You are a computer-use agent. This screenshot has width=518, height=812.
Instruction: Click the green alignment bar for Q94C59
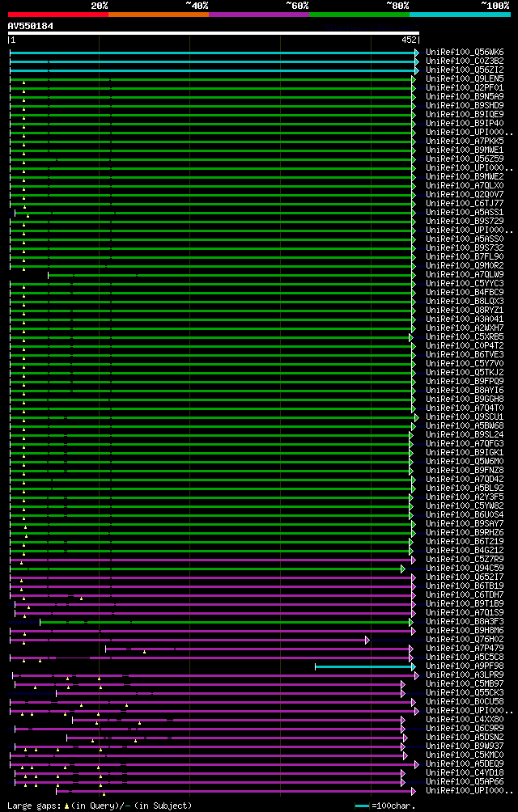click(x=206, y=569)
